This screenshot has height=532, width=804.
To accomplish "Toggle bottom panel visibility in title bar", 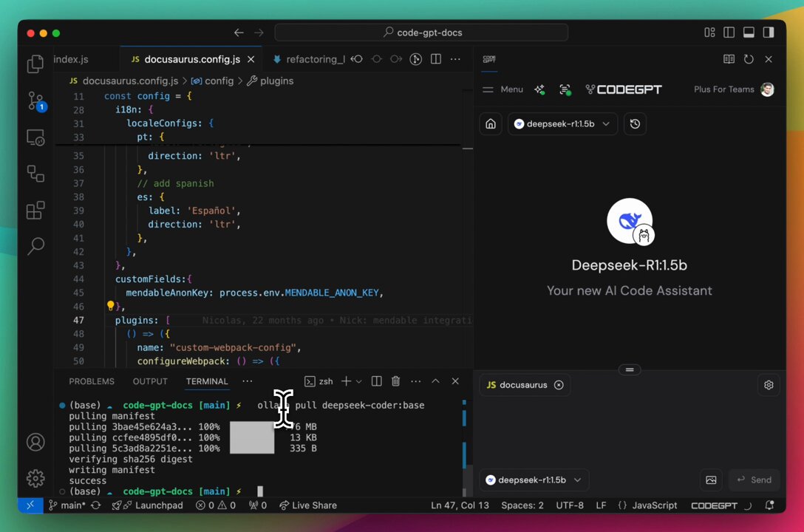I will (x=749, y=33).
